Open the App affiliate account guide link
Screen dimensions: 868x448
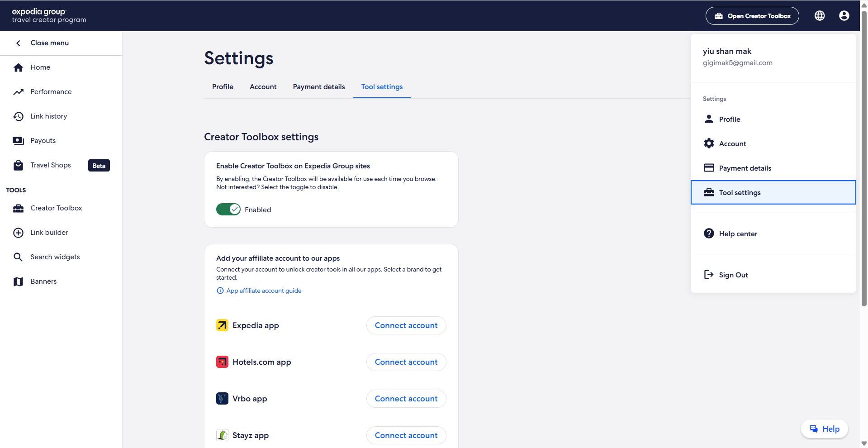pyautogui.click(x=264, y=291)
